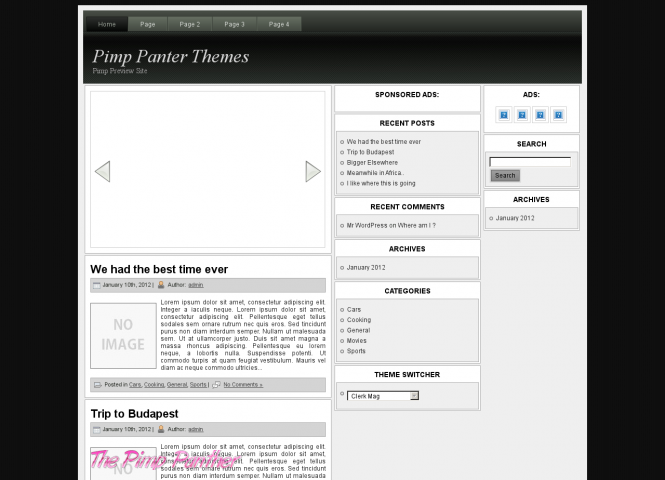The height and width of the screenshot is (480, 665).
Task: Select the Cooking category link in sidebar
Action: [358, 320]
